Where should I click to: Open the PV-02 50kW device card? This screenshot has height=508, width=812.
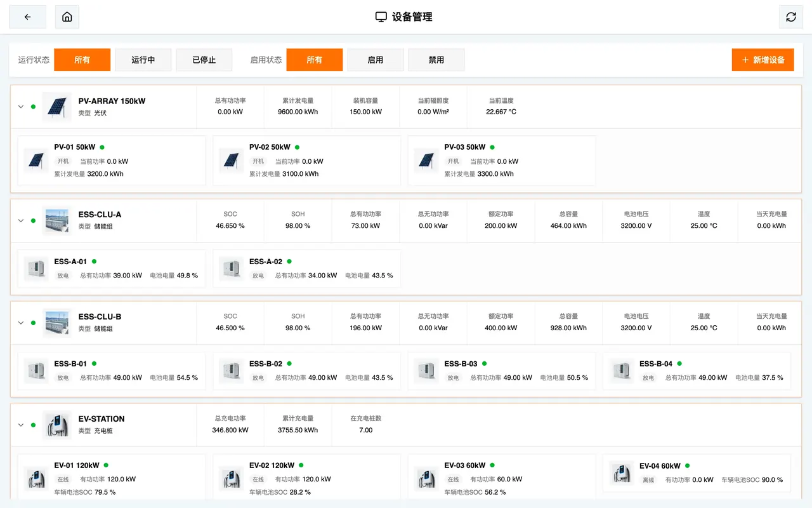click(x=307, y=161)
